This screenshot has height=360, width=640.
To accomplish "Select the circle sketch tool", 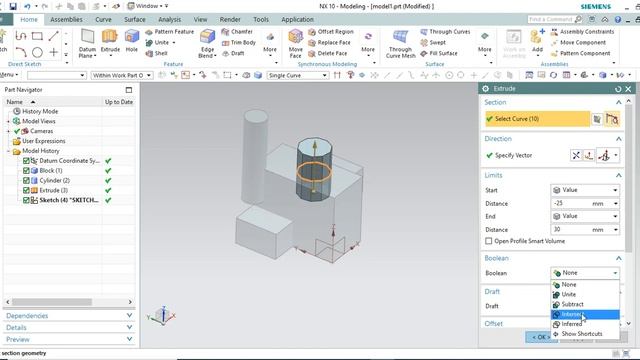I will pos(37,52).
